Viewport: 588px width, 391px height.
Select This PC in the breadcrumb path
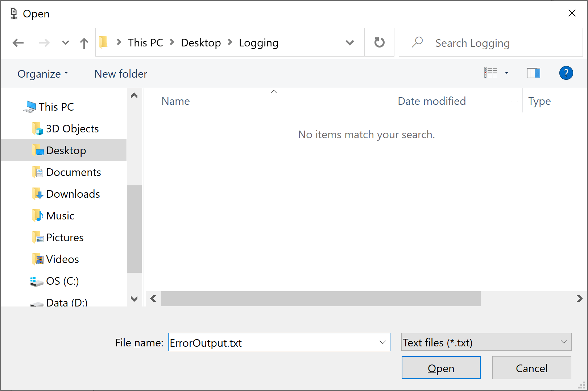click(145, 42)
